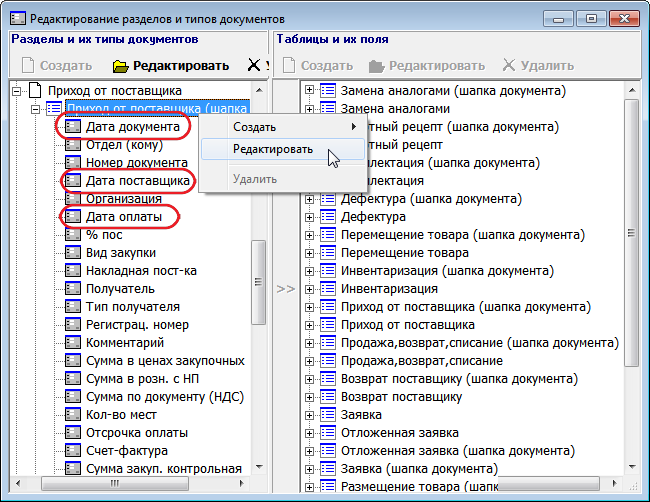The width and height of the screenshot is (650, 502).
Task: Collapse the Приход от поставщика root node
Action: [17, 91]
